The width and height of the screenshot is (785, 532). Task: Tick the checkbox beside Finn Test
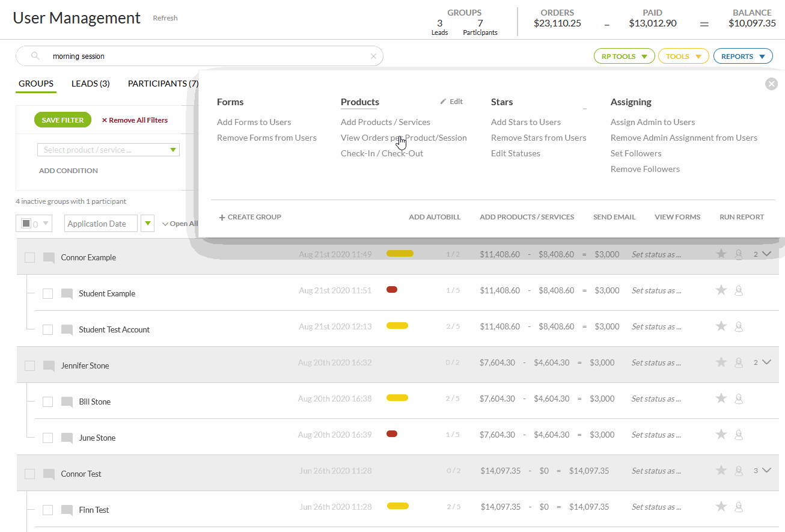click(x=48, y=510)
